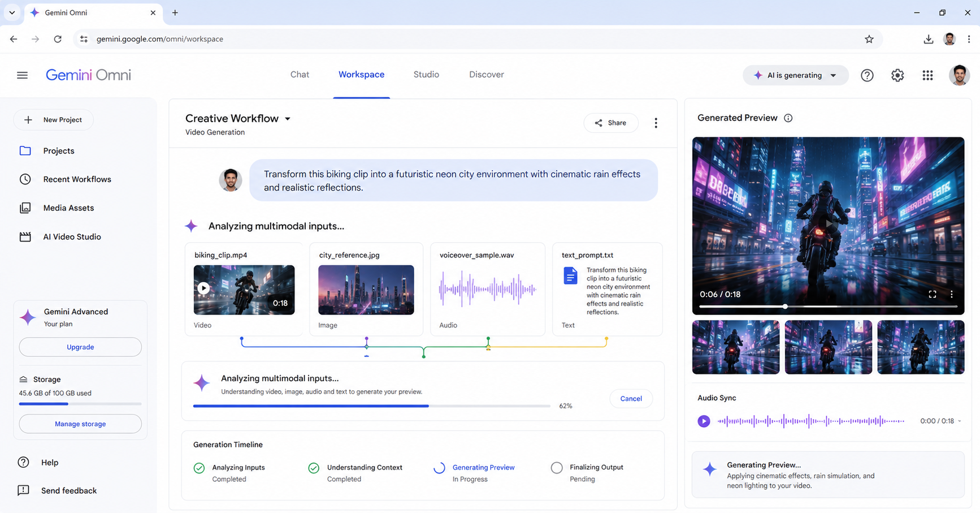Viewport: 980px width, 513px height.
Task: Open the Google apps grid icon
Action: 927,75
